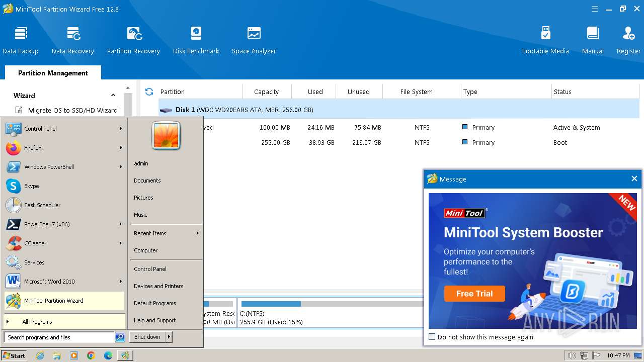This screenshot has height=362, width=644.
Task: Click the user account picture in Start menu
Action: [166, 136]
